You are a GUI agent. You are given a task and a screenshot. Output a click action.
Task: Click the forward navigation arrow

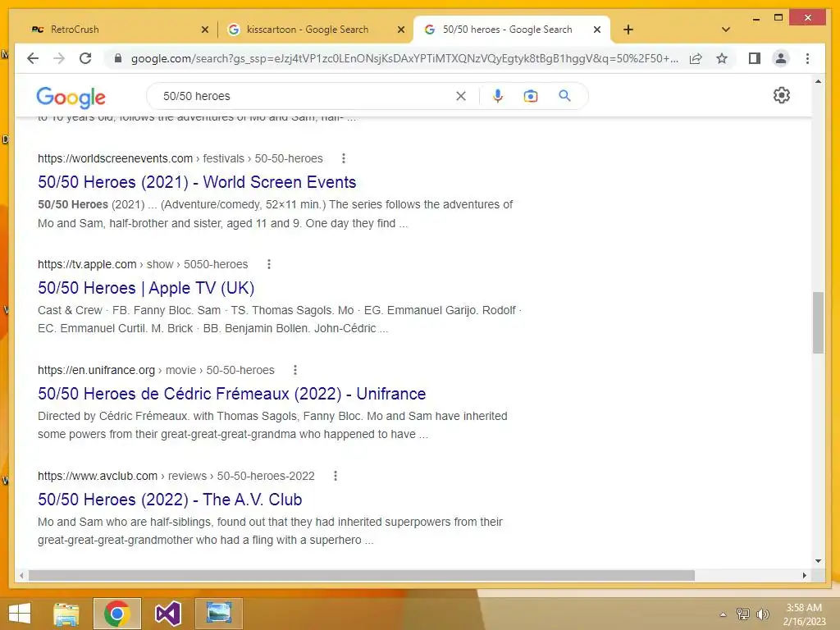(x=59, y=58)
